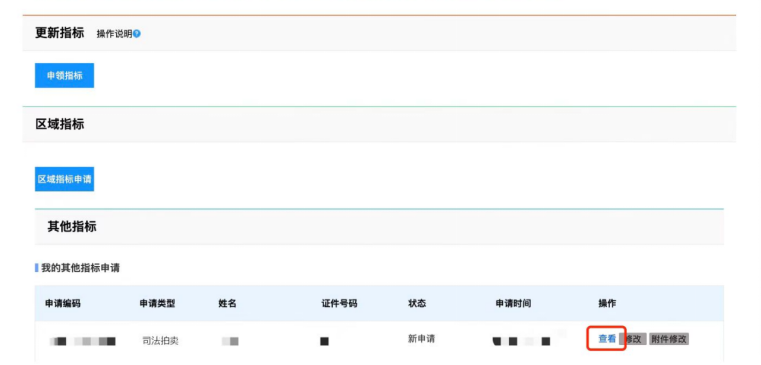
Task: Click the 证件号码 column header
Action: pyautogui.click(x=339, y=304)
